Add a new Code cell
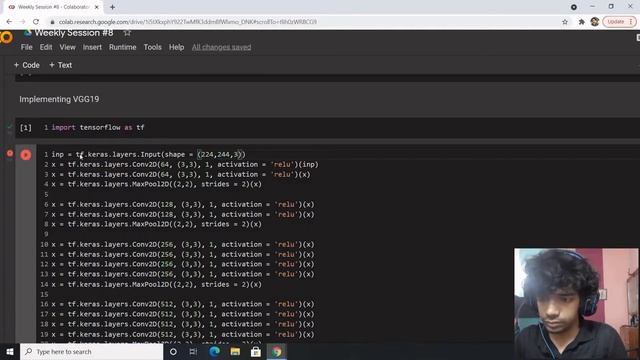The width and height of the screenshot is (640, 360). coord(27,65)
